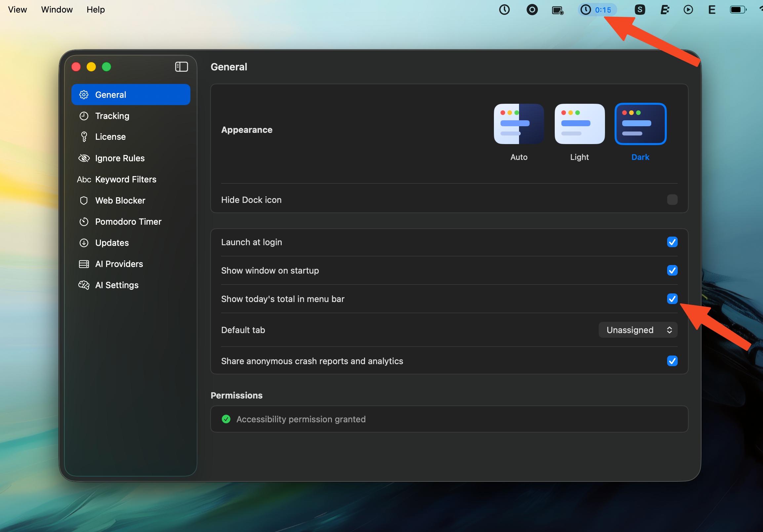Open AI Settings brain icon
Image resolution: width=763 pixels, height=532 pixels.
[84, 285]
